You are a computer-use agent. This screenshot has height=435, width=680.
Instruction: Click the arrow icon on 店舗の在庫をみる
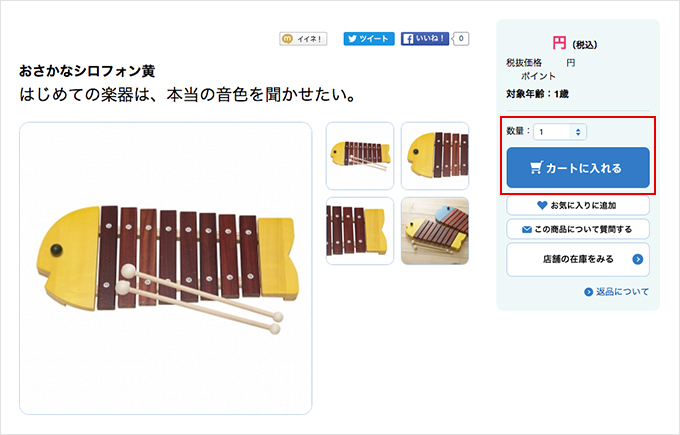click(x=638, y=259)
